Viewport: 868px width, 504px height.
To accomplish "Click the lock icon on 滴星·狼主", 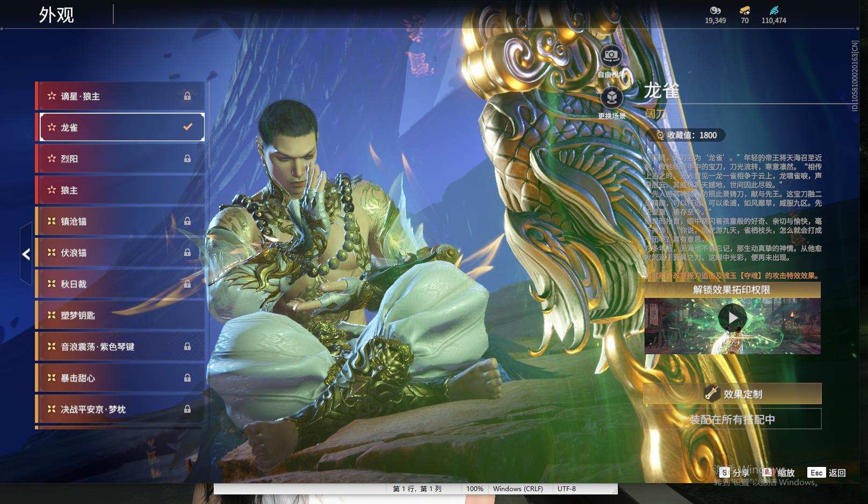I will [187, 96].
